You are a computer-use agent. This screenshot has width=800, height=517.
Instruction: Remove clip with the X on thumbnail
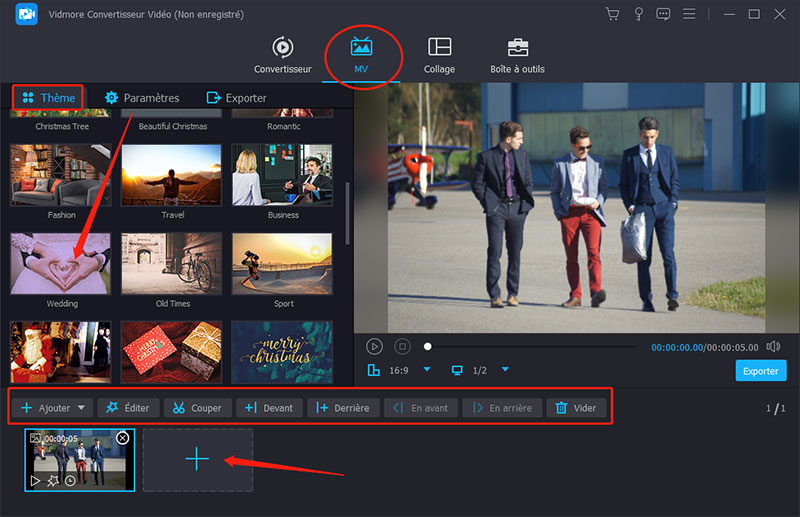[x=122, y=438]
